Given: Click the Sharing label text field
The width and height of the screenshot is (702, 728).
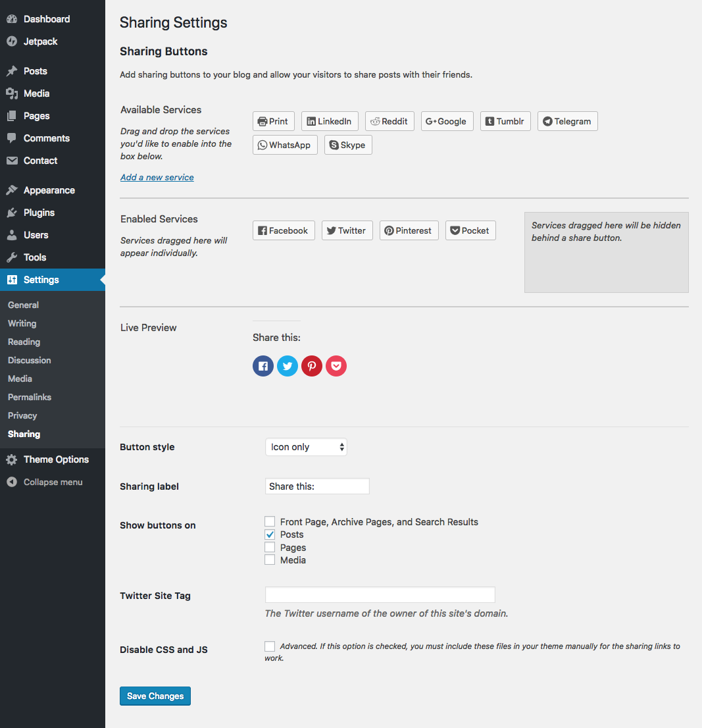Looking at the screenshot, I should [317, 486].
